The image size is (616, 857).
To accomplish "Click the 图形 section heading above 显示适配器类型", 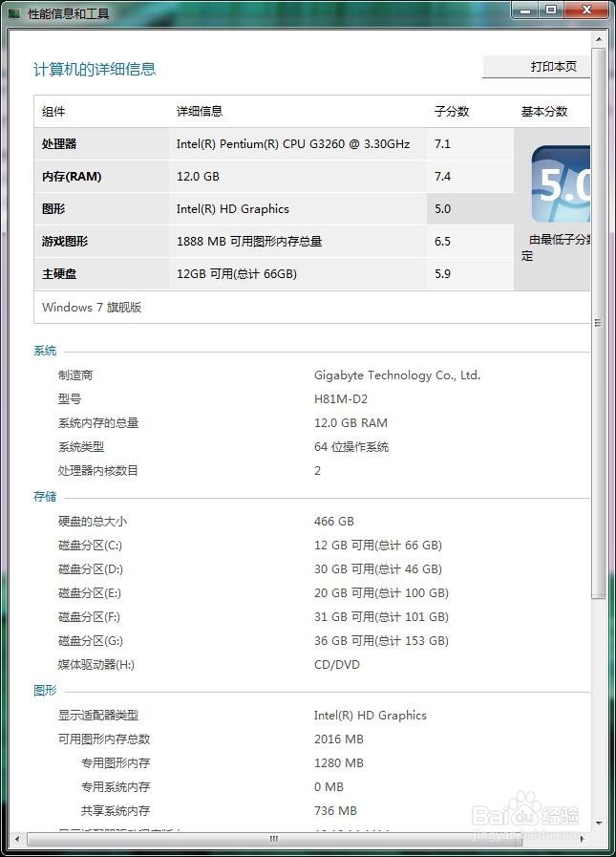I will click(45, 691).
